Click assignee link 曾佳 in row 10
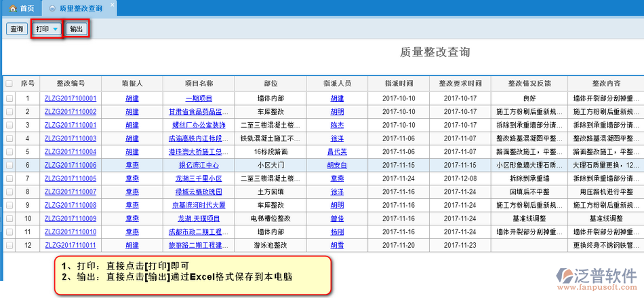 click(337, 219)
